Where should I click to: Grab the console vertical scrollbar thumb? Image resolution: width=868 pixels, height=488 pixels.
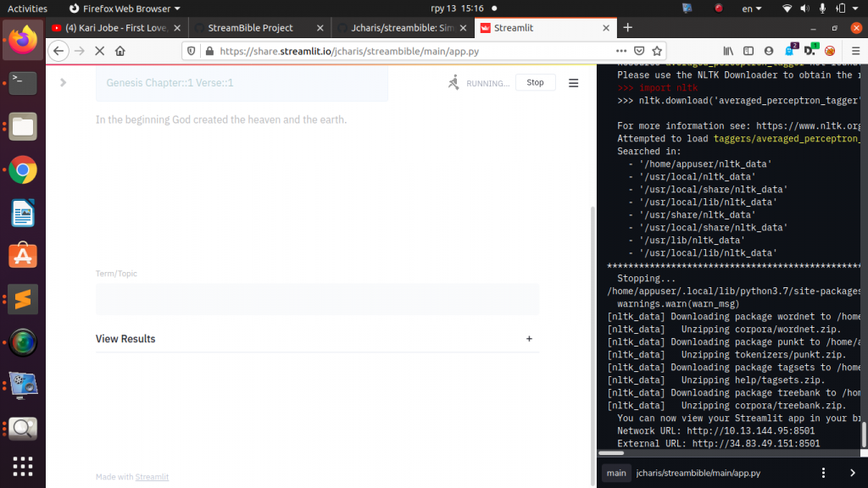pyautogui.click(x=864, y=435)
